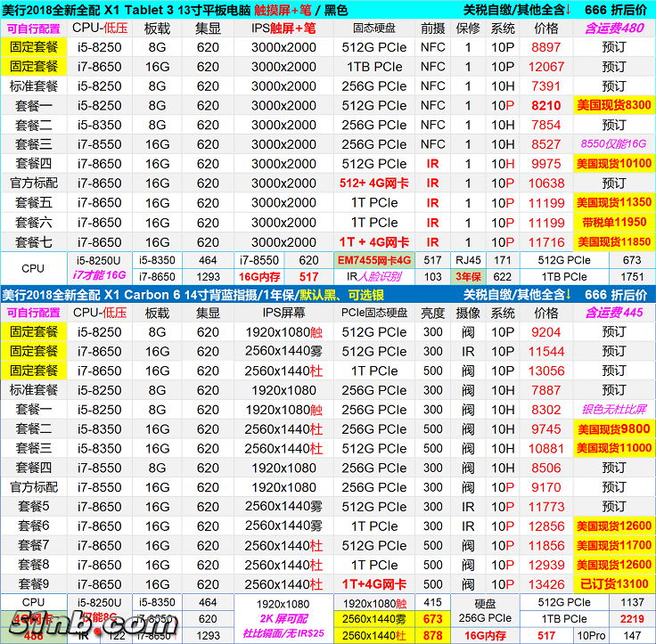
Task: Select the red price 8210
Action: [x=546, y=105]
